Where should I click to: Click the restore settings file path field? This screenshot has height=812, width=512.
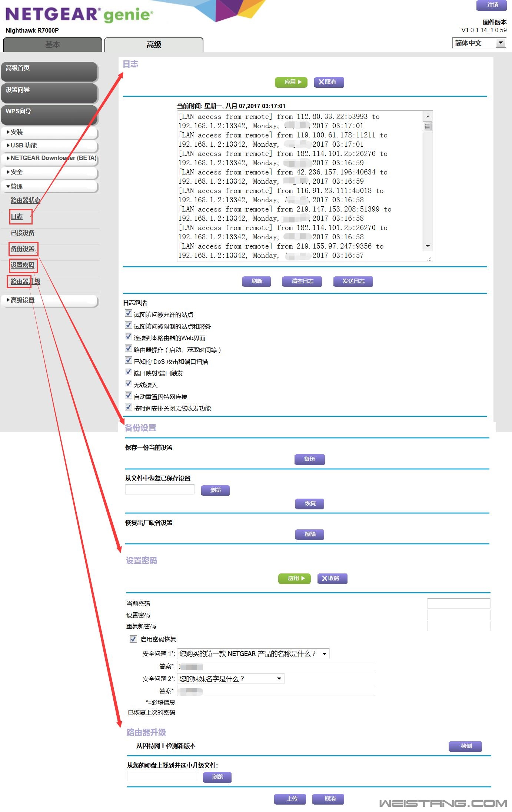(160, 490)
